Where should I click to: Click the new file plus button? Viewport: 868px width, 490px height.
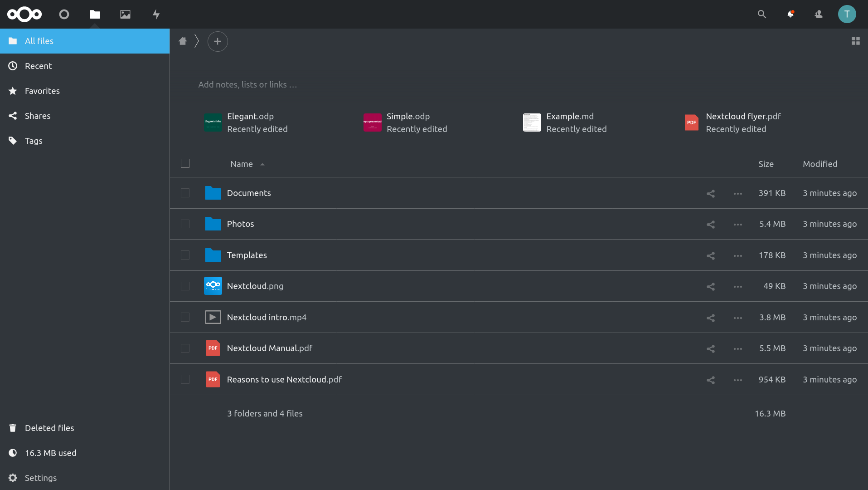click(x=218, y=41)
